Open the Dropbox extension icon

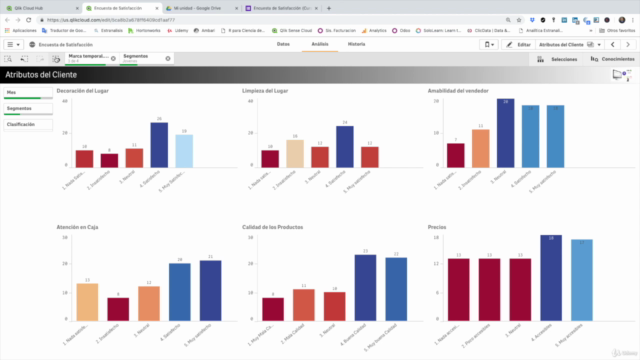pos(532,20)
